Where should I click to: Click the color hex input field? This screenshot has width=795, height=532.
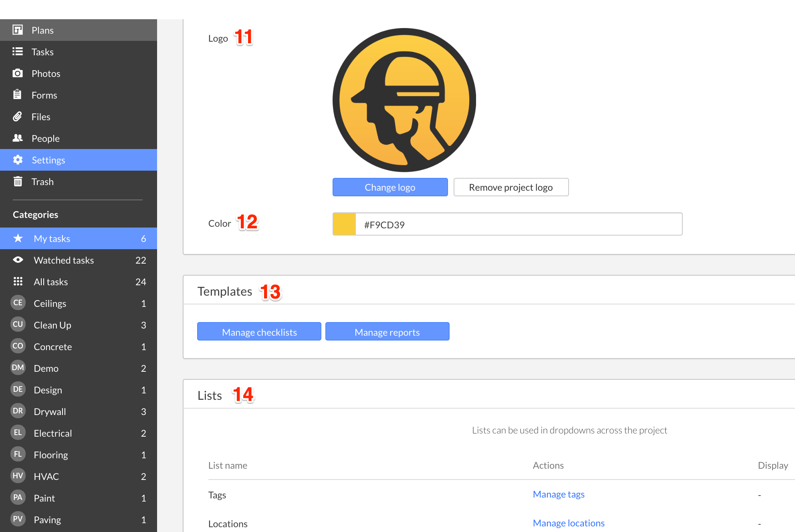tap(519, 224)
